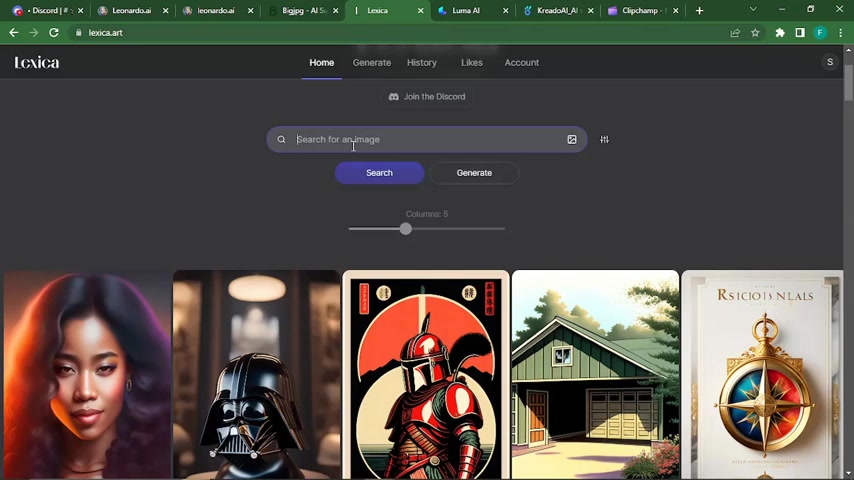Switch to the first Leonardo.ai tab
The height and width of the screenshot is (480, 854).
coord(133,10)
